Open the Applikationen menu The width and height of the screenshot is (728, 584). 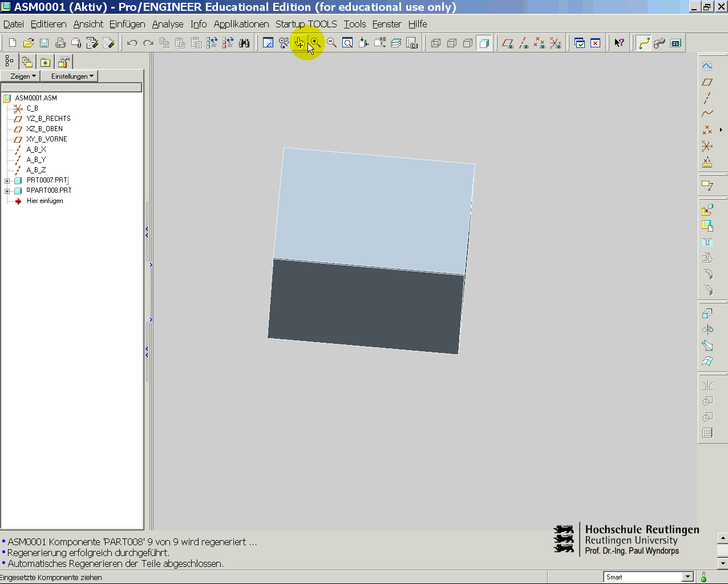[x=241, y=24]
